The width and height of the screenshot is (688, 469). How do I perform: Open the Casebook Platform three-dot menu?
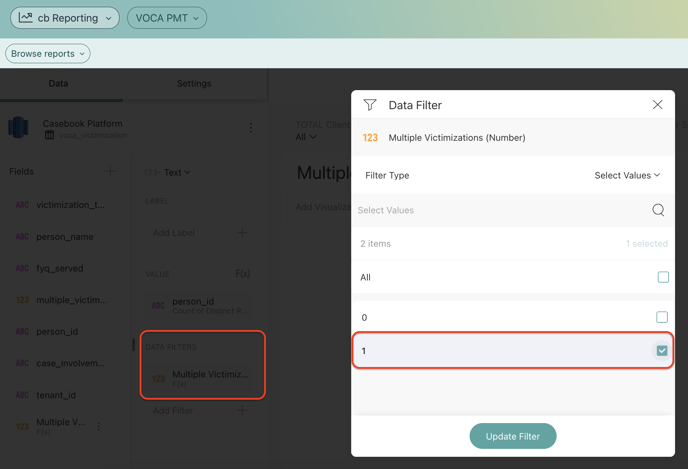click(x=251, y=128)
